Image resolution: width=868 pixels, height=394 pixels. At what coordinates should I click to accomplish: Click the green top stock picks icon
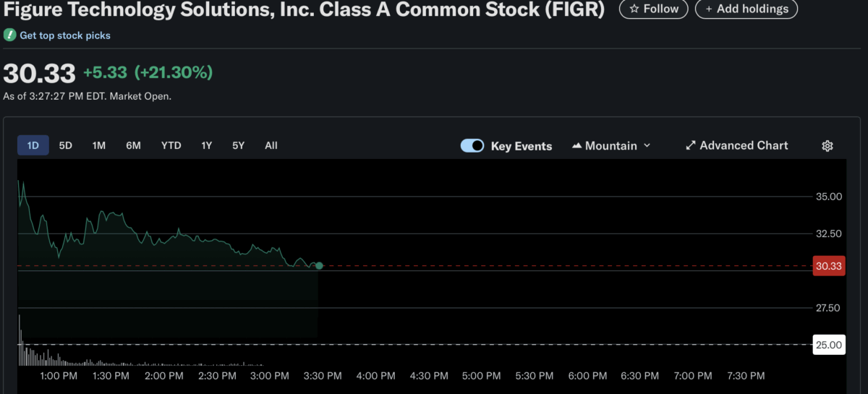pos(9,35)
